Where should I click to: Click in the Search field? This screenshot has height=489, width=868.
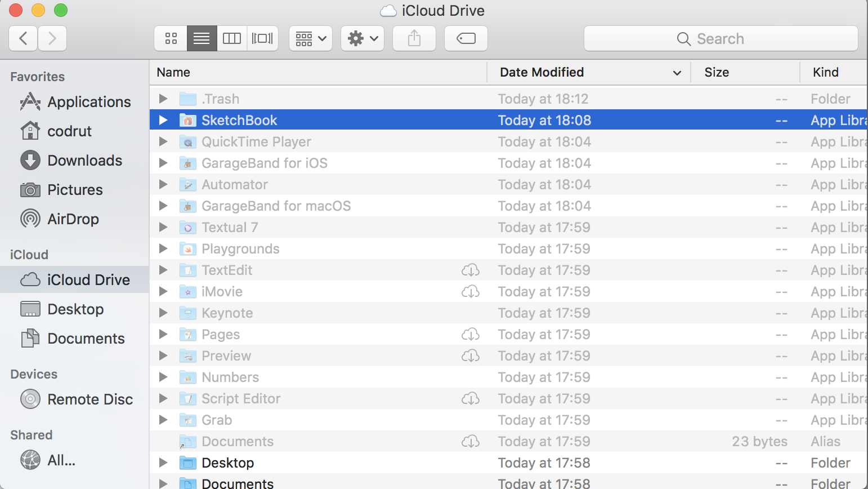(721, 38)
